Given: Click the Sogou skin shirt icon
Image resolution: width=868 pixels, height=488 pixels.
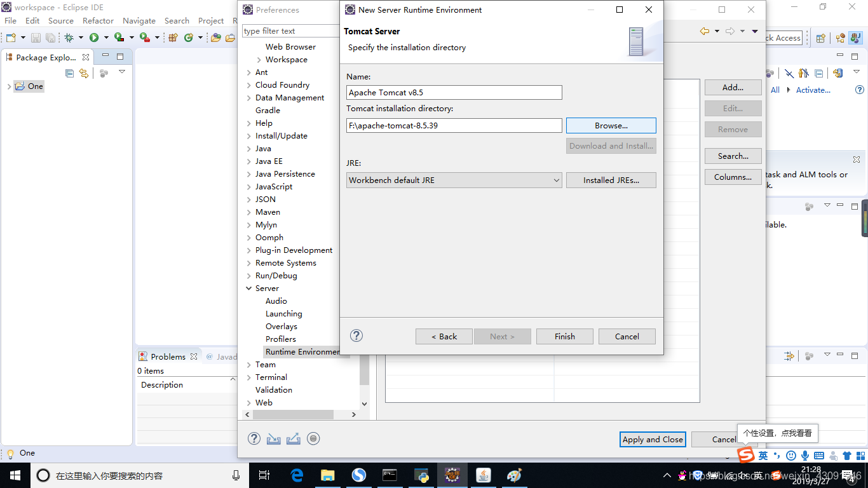Looking at the screenshot, I should tap(847, 455).
